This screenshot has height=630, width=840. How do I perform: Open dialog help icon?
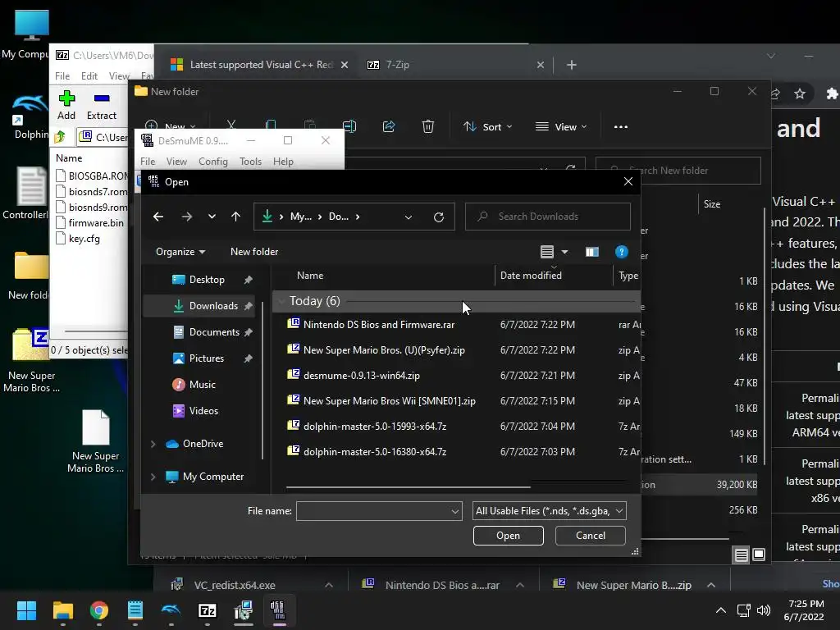(622, 252)
